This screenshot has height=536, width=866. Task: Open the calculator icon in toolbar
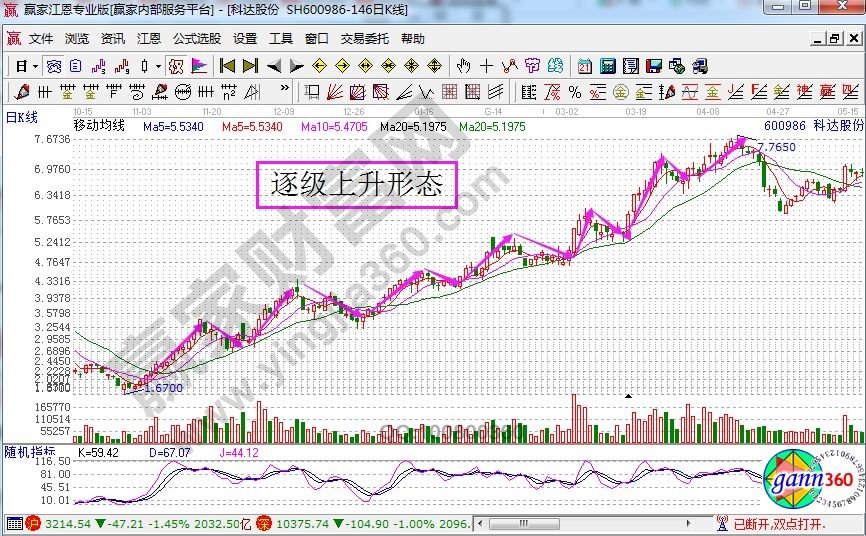(607, 66)
